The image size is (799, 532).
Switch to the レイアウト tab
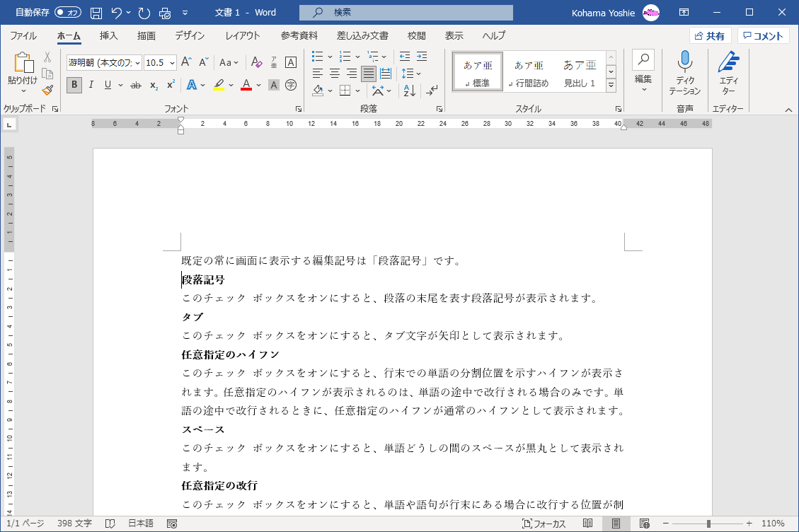click(x=243, y=35)
